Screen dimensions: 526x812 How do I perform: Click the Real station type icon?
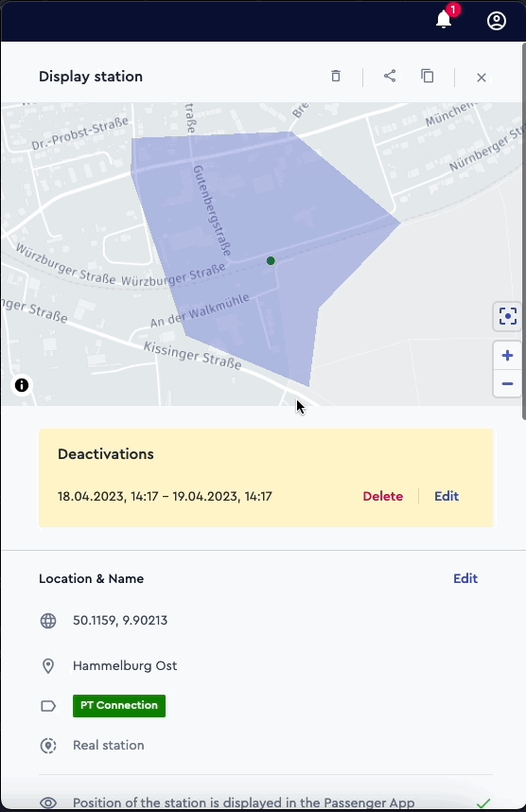coord(48,745)
